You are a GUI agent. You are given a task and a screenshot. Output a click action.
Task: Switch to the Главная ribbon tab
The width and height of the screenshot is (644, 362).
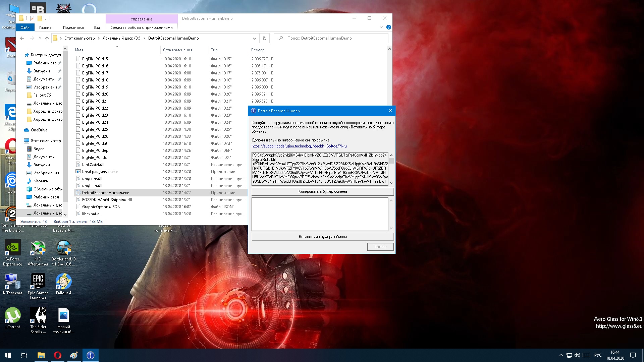click(x=46, y=27)
